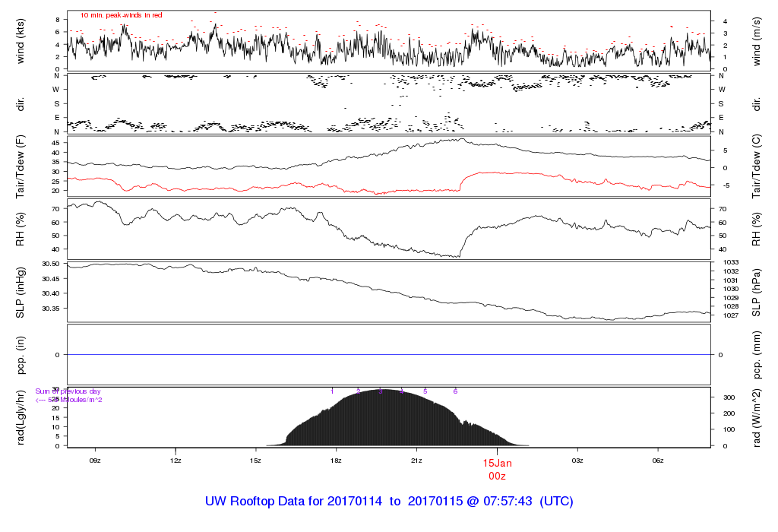Click the 09z time tick label
The image size is (778, 532).
click(x=95, y=461)
